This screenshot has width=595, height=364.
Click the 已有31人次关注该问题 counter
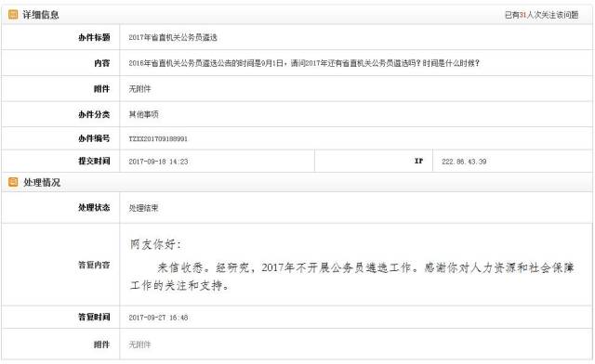click(541, 15)
